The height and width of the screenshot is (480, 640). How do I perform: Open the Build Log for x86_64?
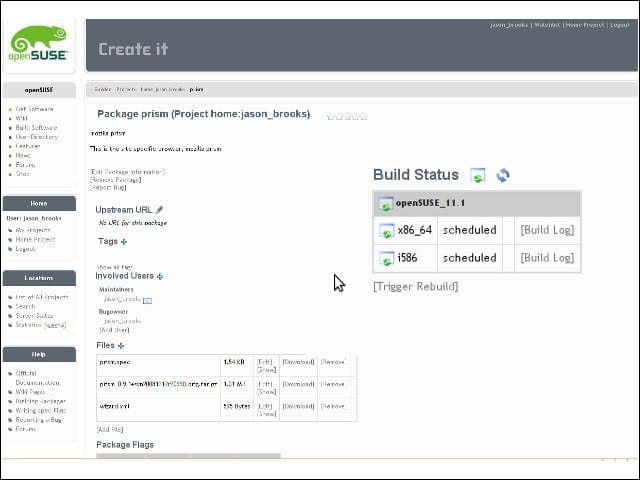(x=547, y=230)
